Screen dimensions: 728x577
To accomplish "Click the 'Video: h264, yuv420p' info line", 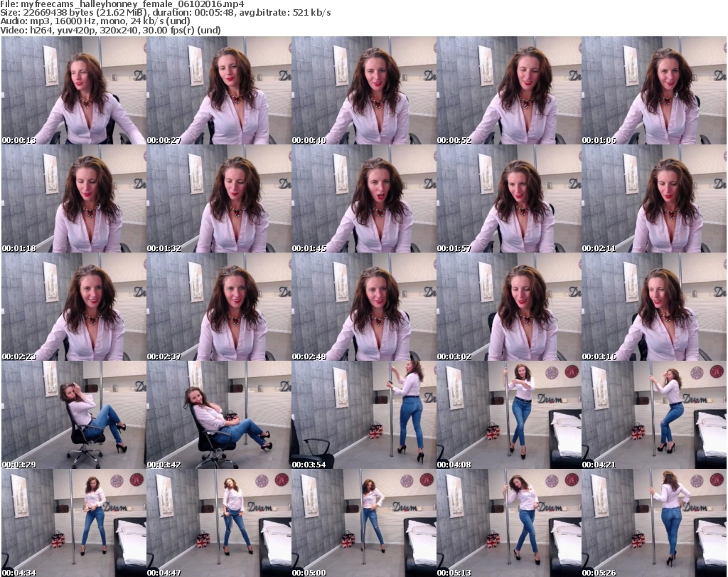I will (x=110, y=30).
